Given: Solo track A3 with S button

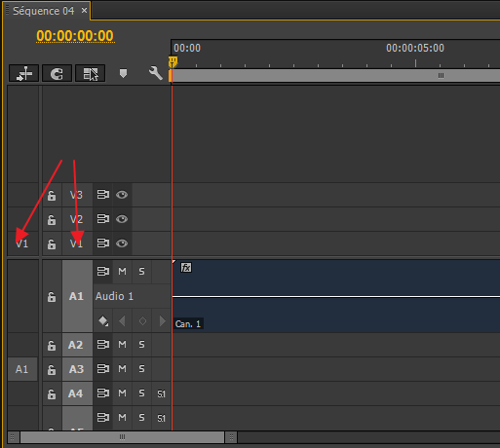Looking at the screenshot, I should (141, 369).
